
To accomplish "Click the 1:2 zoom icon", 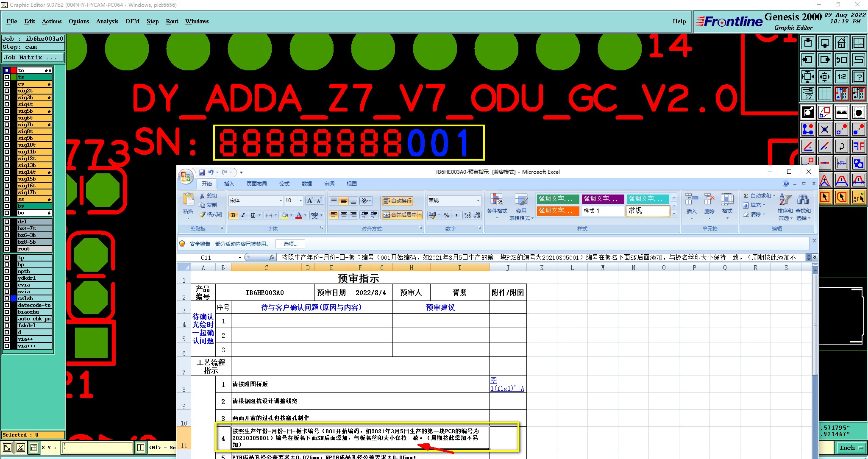I will pos(841,77).
